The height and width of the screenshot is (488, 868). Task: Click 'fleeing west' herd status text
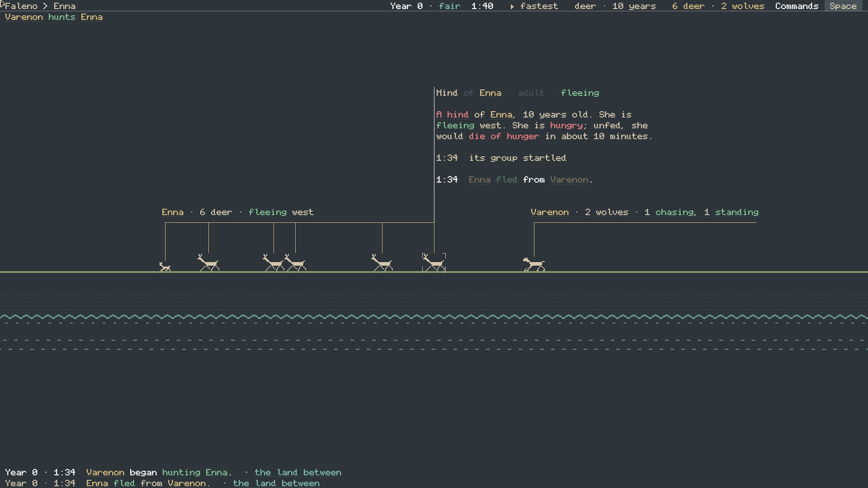point(281,212)
